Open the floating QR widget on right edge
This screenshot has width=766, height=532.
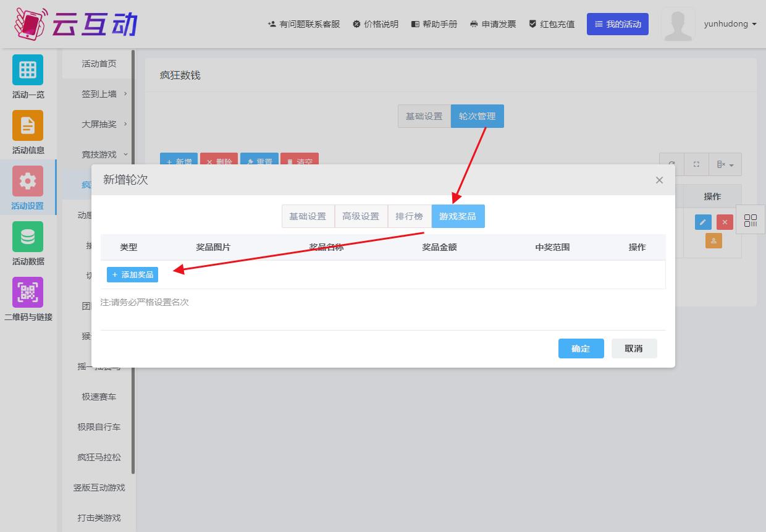(x=751, y=221)
